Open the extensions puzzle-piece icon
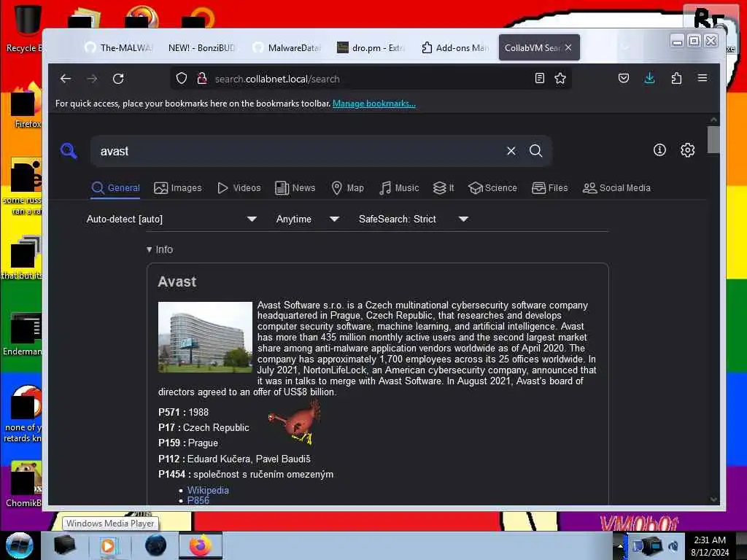 [x=676, y=78]
